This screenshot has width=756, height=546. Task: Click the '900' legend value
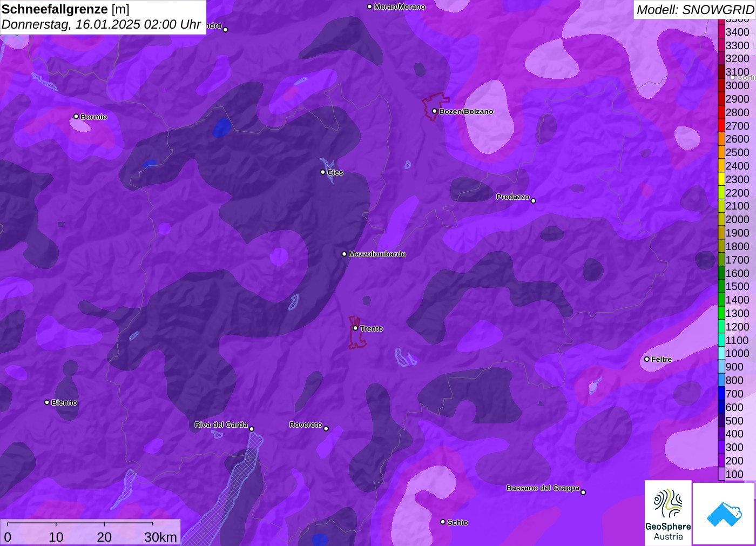[734, 367]
